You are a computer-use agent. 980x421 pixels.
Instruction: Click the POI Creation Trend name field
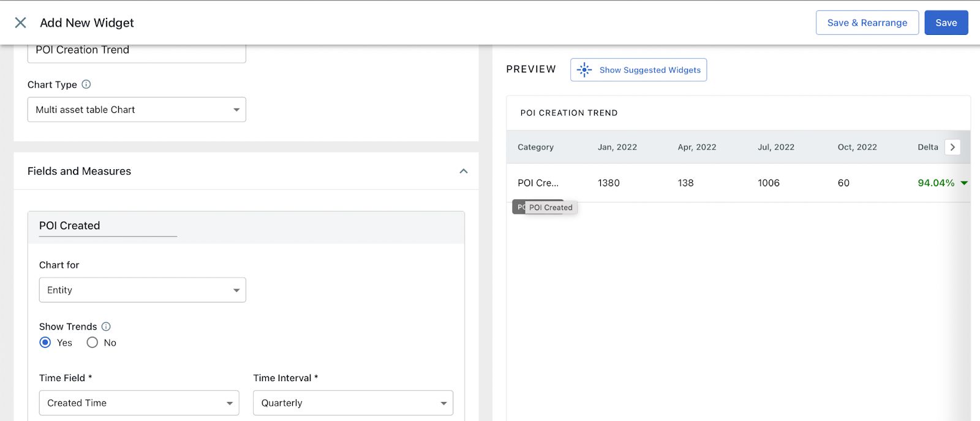pyautogui.click(x=137, y=51)
